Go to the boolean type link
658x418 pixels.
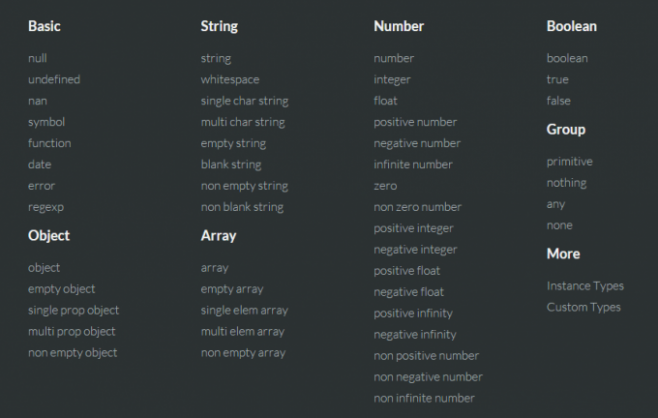[567, 58]
